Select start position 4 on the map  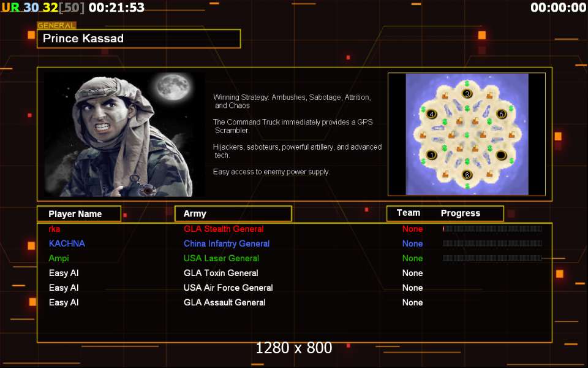pyautogui.click(x=432, y=114)
